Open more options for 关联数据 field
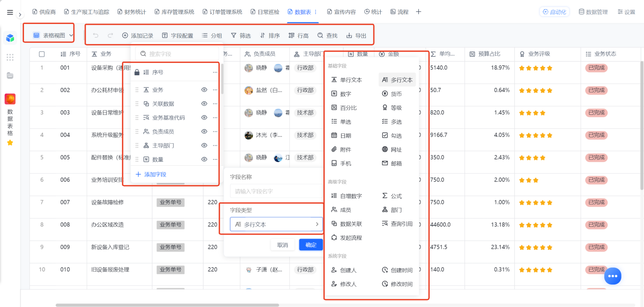The height and width of the screenshot is (307, 644). tap(215, 104)
